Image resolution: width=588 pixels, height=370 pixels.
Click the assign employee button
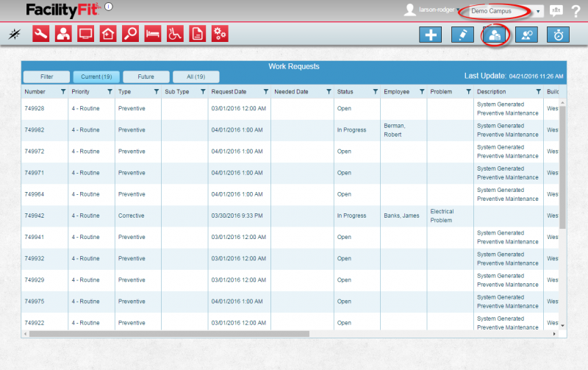[495, 35]
